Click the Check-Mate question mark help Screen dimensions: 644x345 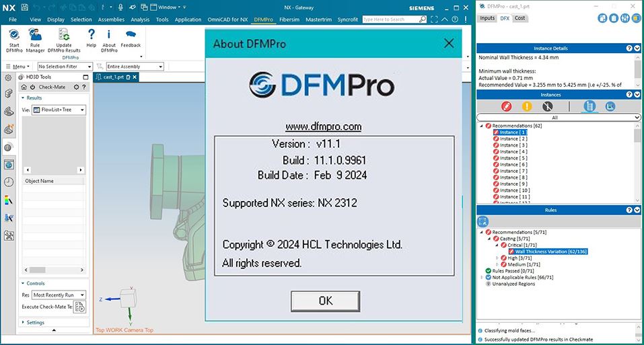coord(84,87)
